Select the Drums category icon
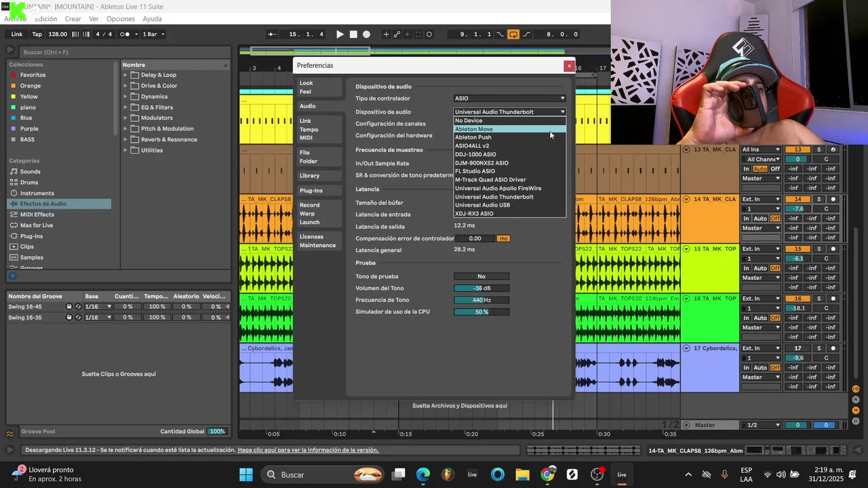The image size is (868, 488). point(14,182)
